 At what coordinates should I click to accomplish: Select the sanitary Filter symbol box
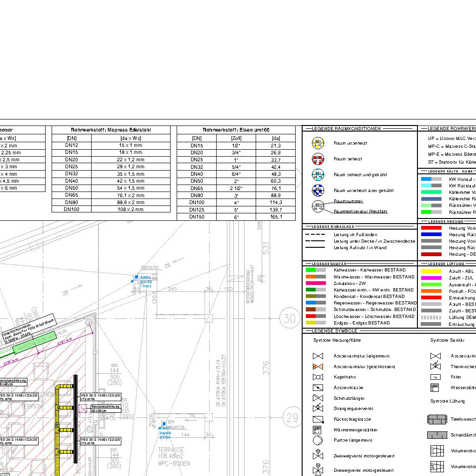click(435, 377)
